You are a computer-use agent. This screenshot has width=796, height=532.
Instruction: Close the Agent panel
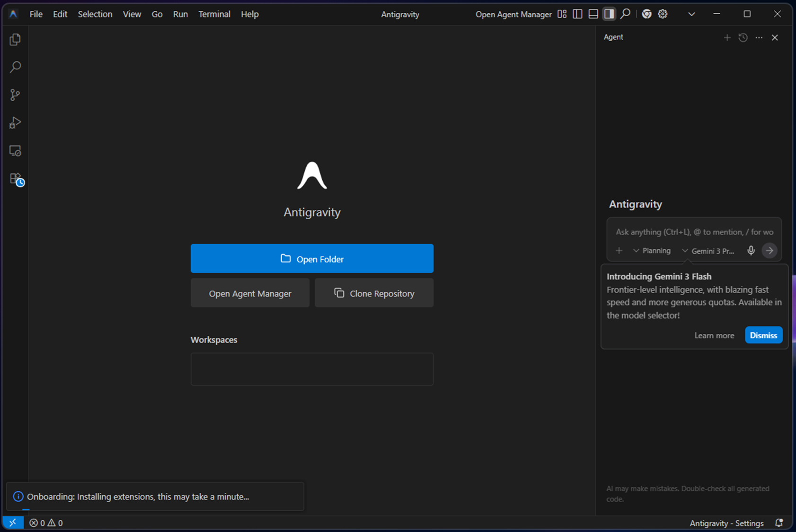tap(775, 37)
